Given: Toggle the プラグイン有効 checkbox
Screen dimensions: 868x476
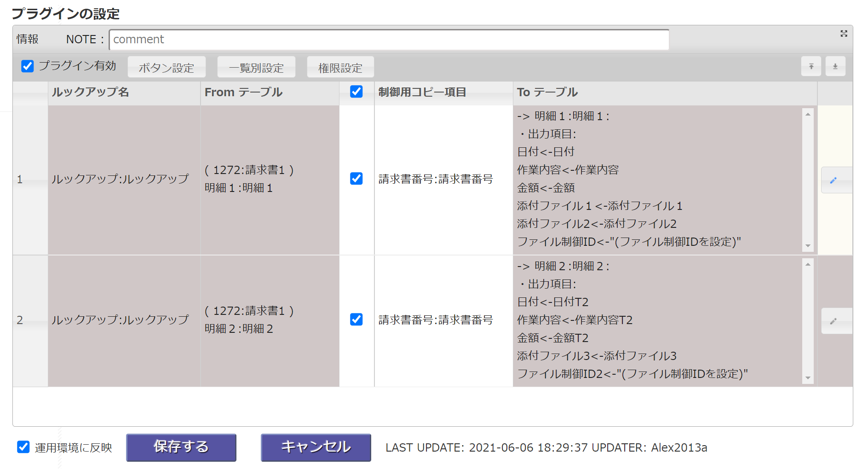Looking at the screenshot, I should coord(28,66).
